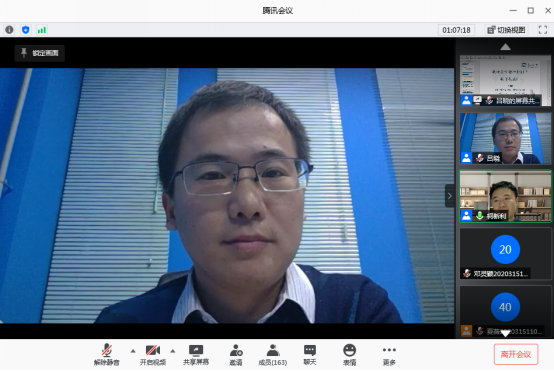Expand the audio options arrow beside the microphone
The height and width of the screenshot is (371, 554).
(x=133, y=351)
